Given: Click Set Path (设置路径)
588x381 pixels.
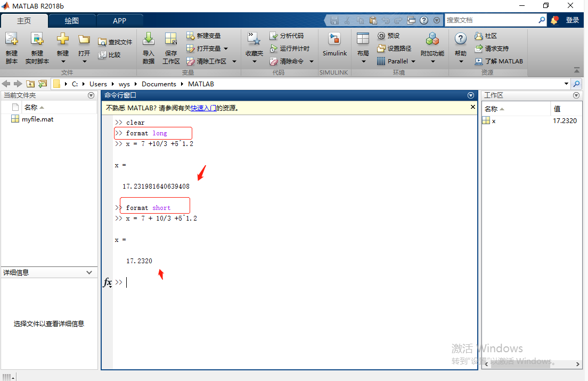Looking at the screenshot, I should click(394, 48).
